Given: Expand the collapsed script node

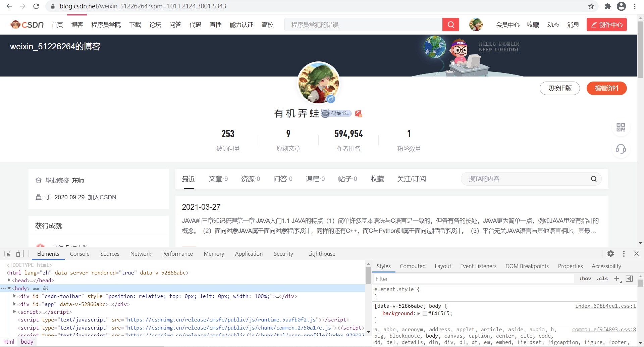Looking at the screenshot, I should pyautogui.click(x=14, y=312).
